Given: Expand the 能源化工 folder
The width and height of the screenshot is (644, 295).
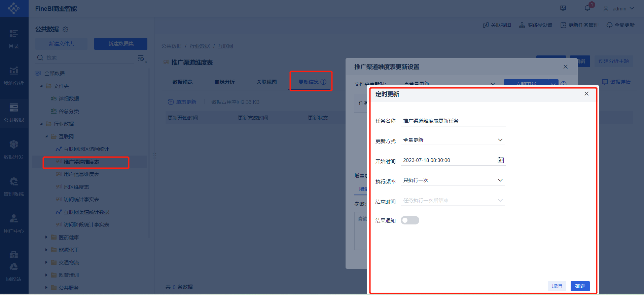Looking at the screenshot, I should click(x=46, y=250).
